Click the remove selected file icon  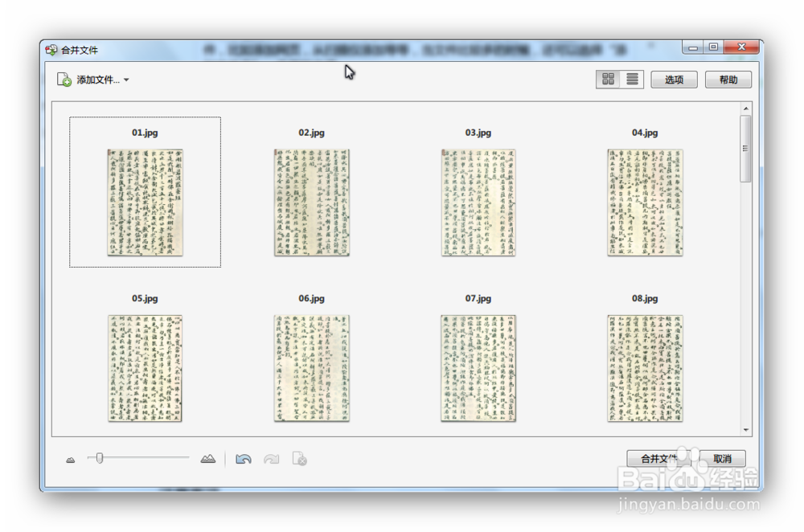[x=299, y=459]
